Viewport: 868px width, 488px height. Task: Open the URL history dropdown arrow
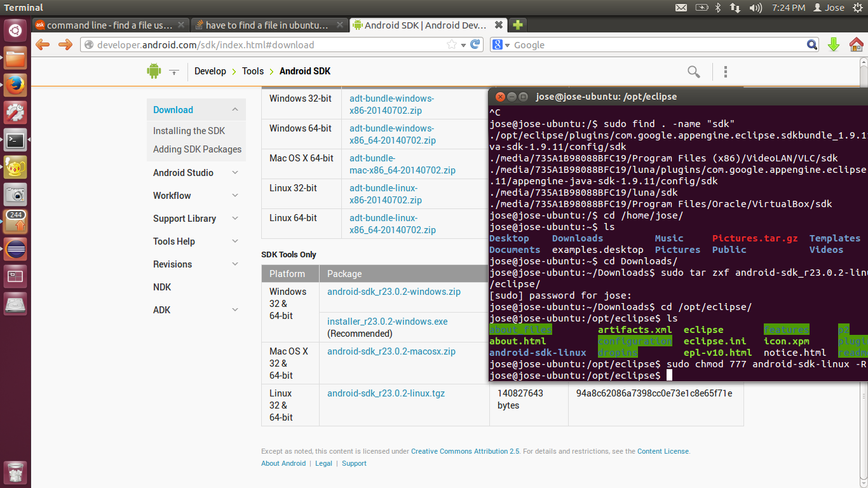(463, 45)
